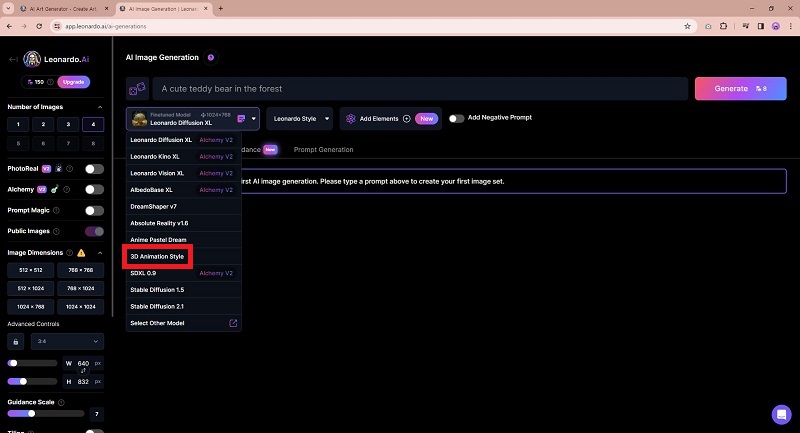Switch to the AI Art Generator browser tab
The width and height of the screenshot is (800, 433).
(x=63, y=9)
